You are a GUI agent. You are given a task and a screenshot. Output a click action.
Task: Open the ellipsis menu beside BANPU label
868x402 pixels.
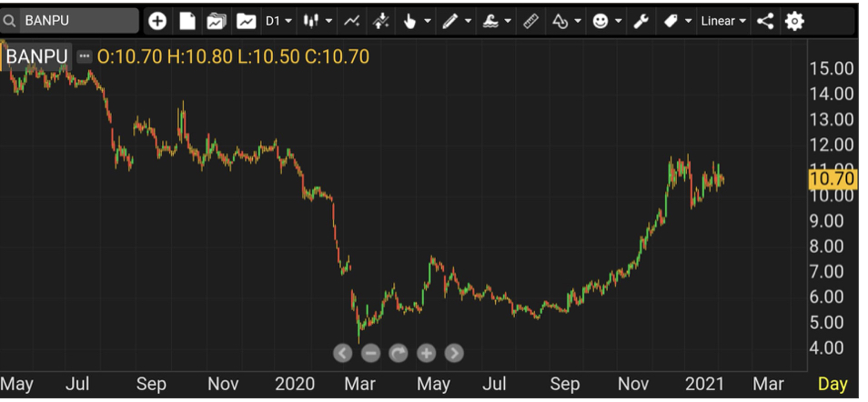tap(84, 55)
